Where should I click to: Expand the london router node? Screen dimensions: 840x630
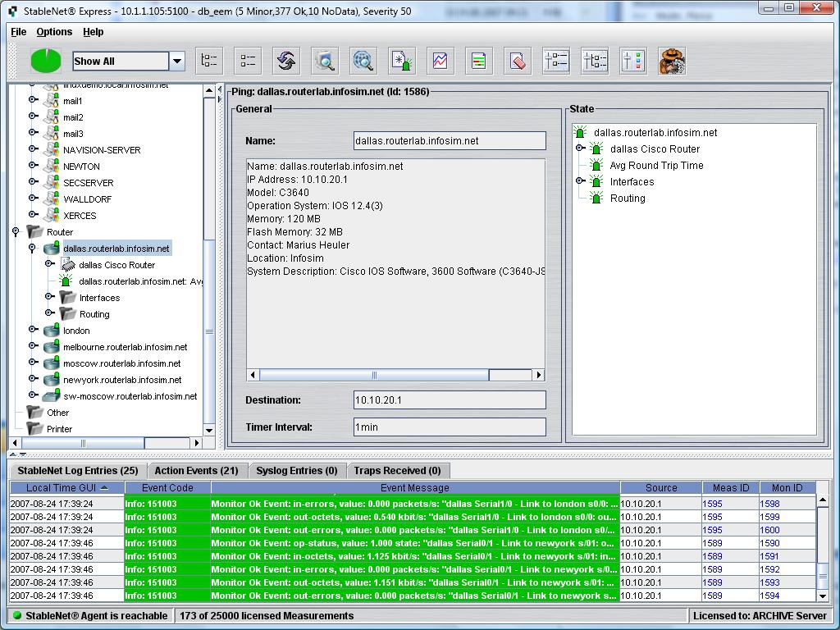(32, 330)
